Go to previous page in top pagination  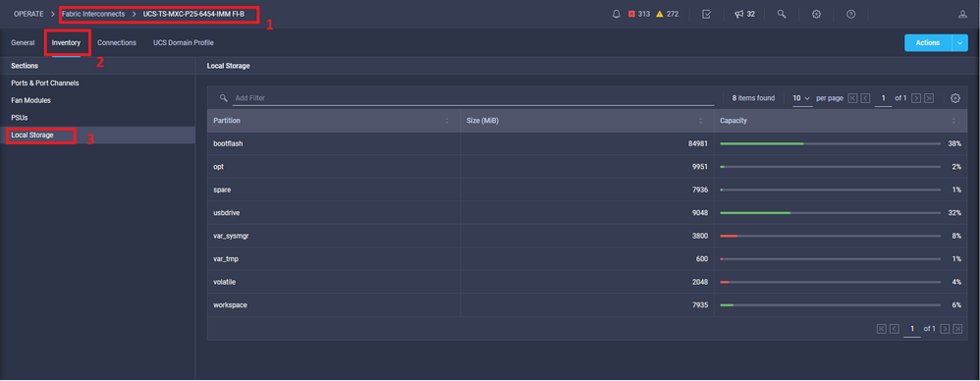click(x=866, y=98)
